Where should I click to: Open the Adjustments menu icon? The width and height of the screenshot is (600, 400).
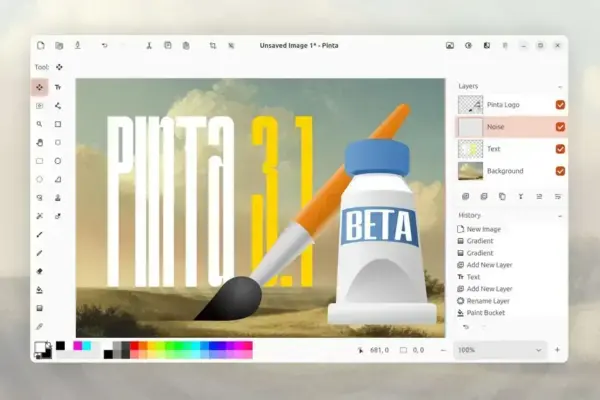[x=468, y=46]
